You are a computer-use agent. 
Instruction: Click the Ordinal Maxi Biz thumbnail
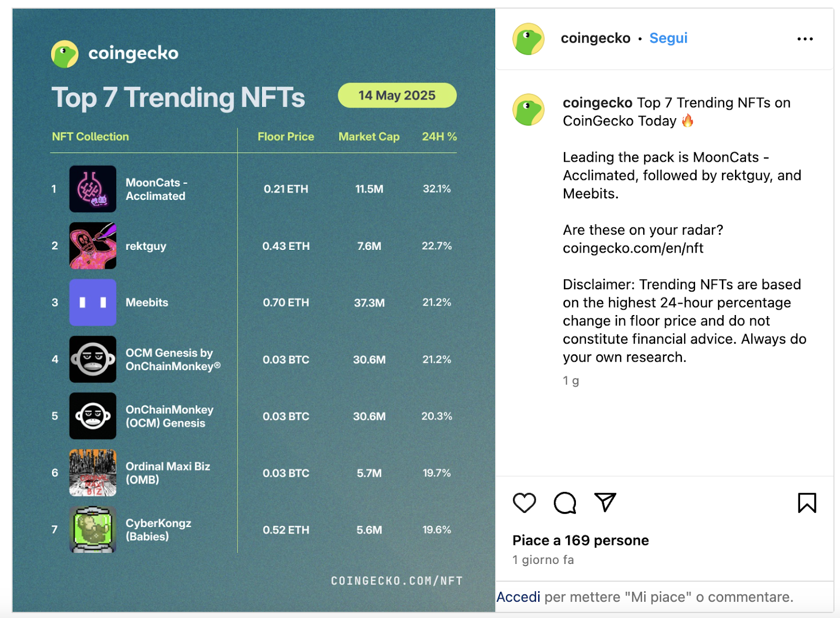(93, 473)
